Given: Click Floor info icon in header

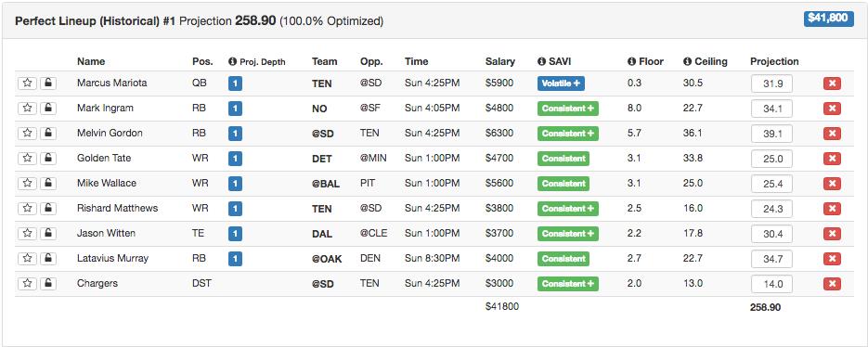Looking at the screenshot, I should tap(631, 61).
